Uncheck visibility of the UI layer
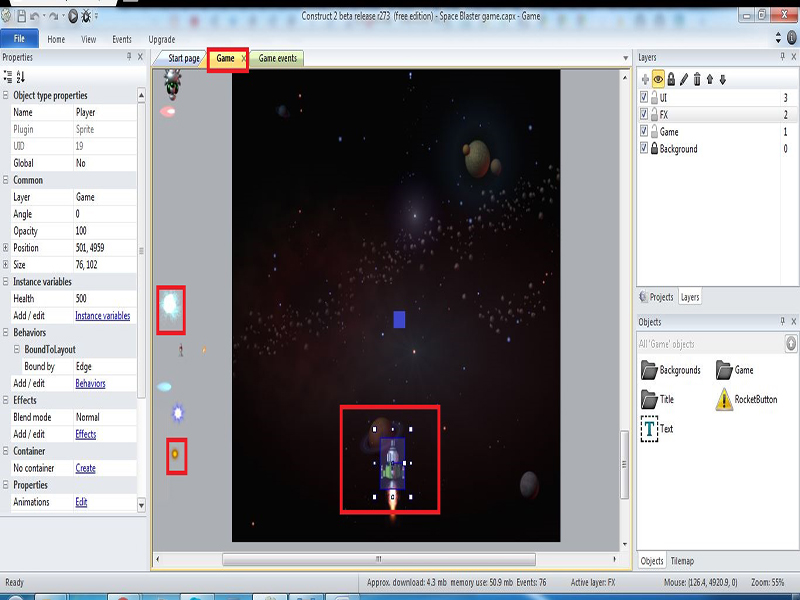Viewport: 800px width, 600px height. 644,97
